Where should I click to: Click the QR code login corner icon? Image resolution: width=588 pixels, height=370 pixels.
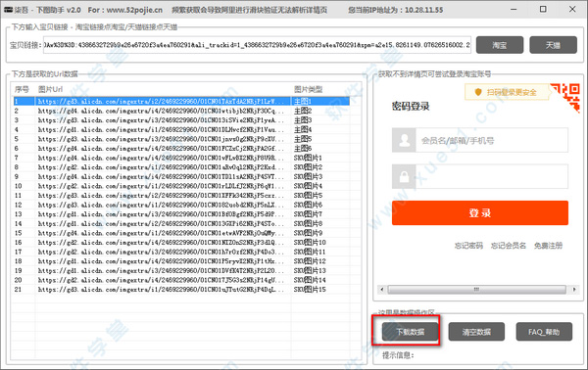[565, 97]
